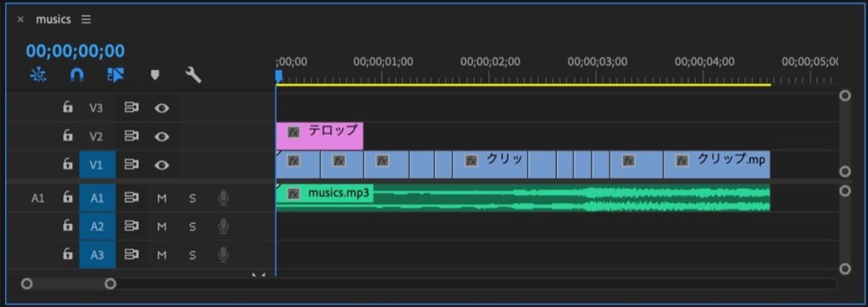
Task: Toggle V1 track targeting
Action: tap(97, 165)
